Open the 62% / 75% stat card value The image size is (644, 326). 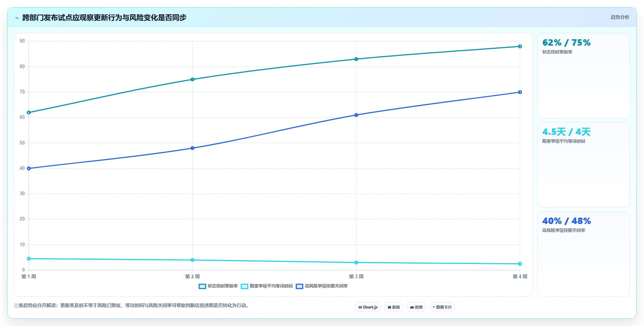[x=566, y=43]
